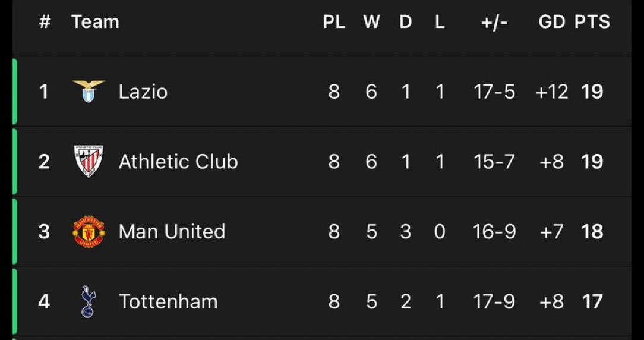Click Man United's 18 points value
Image resolution: width=644 pixels, height=340 pixels.
(592, 231)
